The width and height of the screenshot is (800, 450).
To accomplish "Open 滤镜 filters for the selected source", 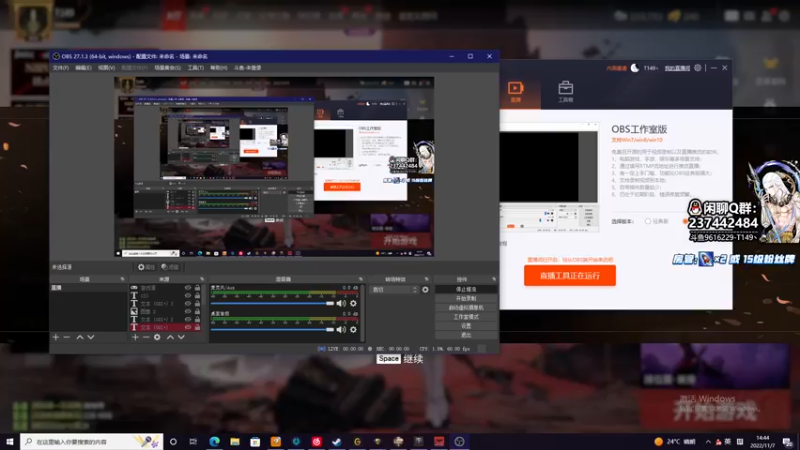I will [x=170, y=267].
